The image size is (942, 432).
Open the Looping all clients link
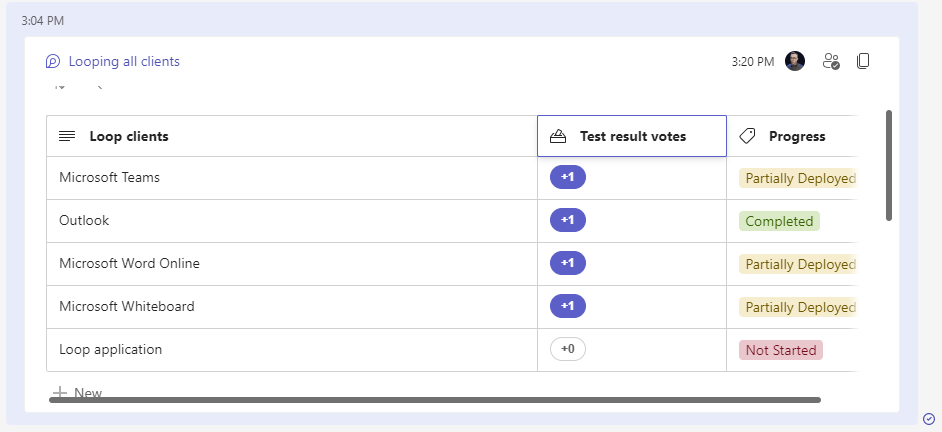(124, 62)
